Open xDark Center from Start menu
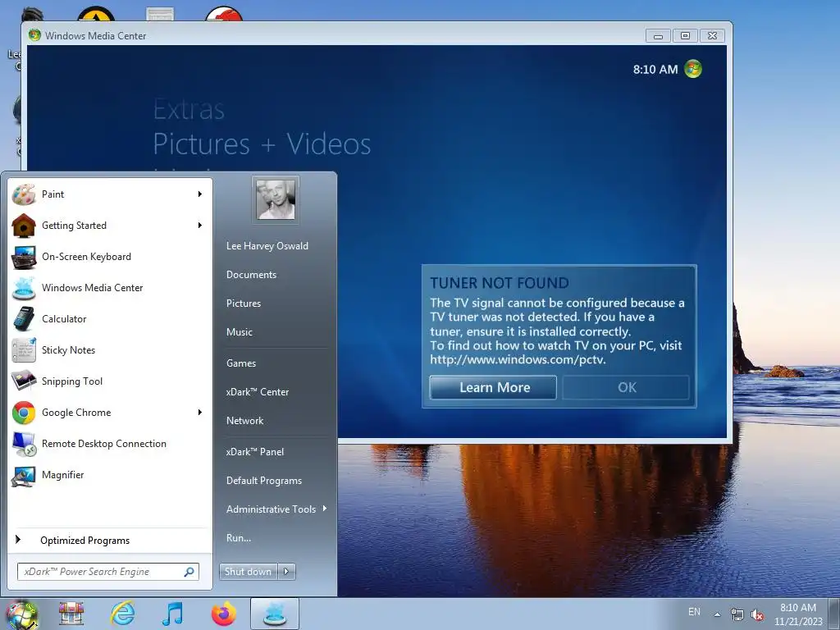 pyautogui.click(x=257, y=392)
